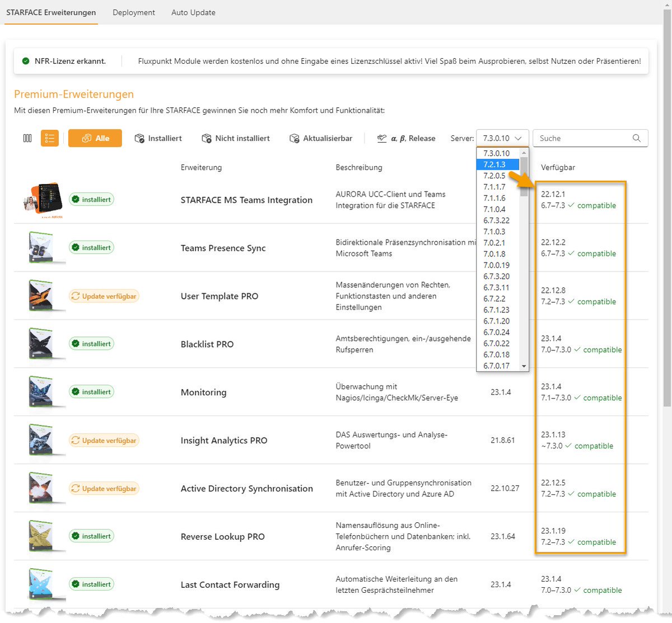Filter by Alle extensions

pos(95,138)
